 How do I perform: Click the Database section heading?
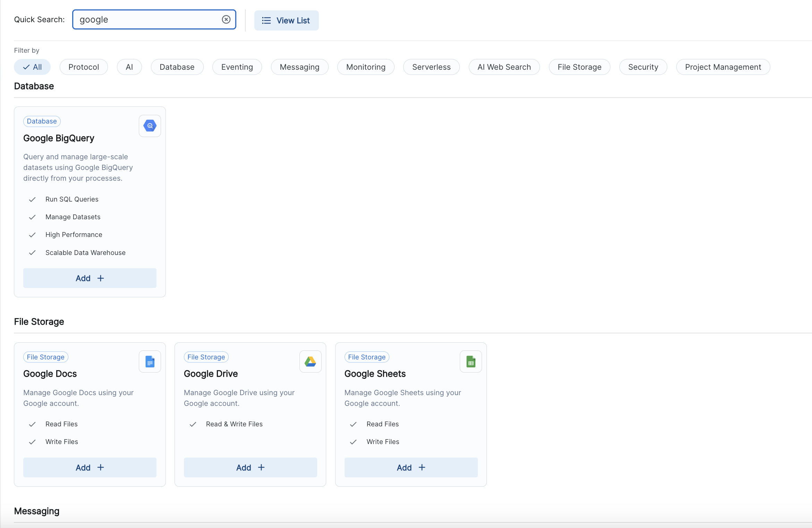[x=34, y=86]
